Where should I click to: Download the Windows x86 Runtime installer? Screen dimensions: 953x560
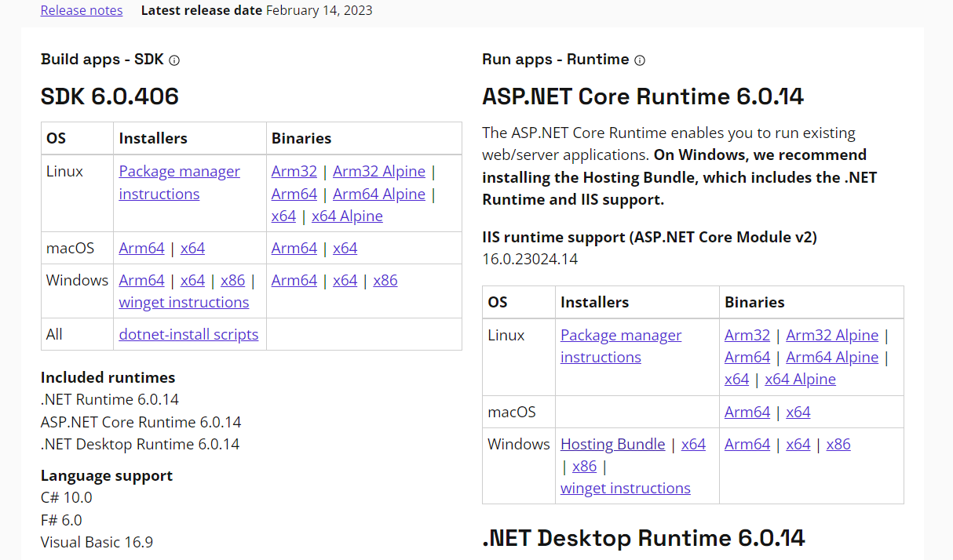click(584, 466)
